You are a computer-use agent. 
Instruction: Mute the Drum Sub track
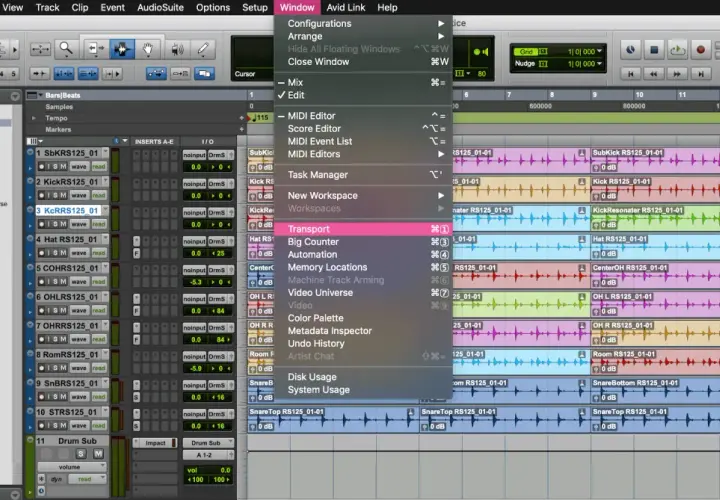[x=98, y=454]
